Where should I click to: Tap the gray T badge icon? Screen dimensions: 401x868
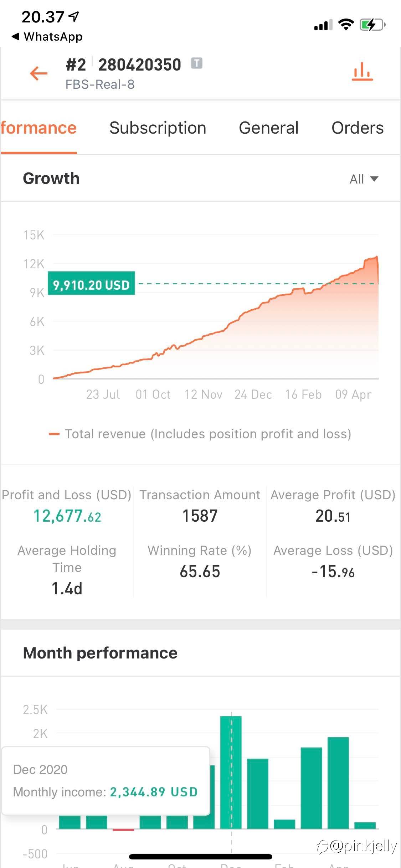point(196,63)
